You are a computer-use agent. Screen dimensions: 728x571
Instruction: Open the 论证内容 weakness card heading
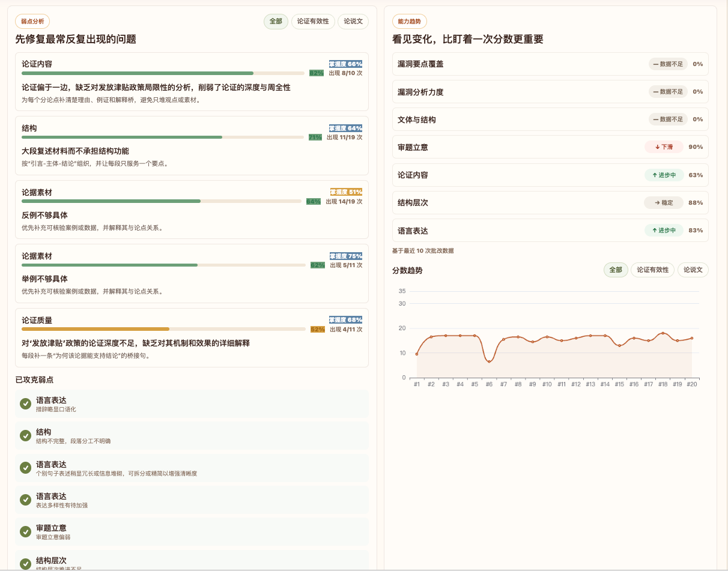[x=37, y=64]
